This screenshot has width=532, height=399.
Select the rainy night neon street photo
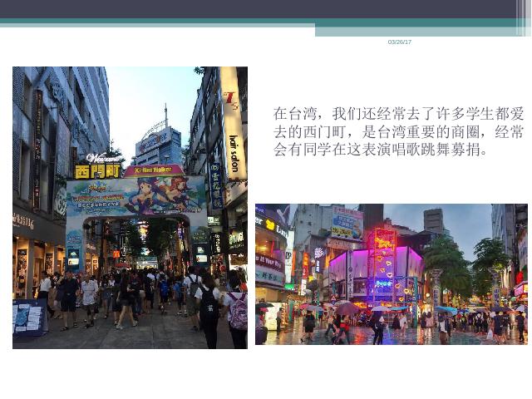tap(391, 274)
